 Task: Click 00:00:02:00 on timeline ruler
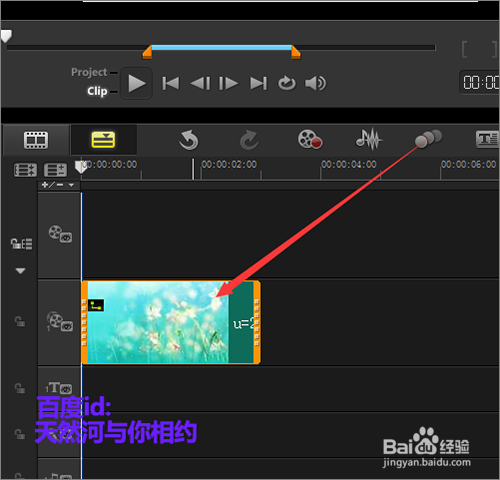(x=229, y=164)
